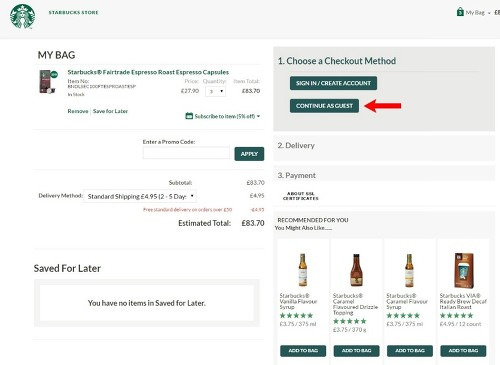Click the £27.90 item price
Screen dimensions: 500x365
(x=190, y=91)
